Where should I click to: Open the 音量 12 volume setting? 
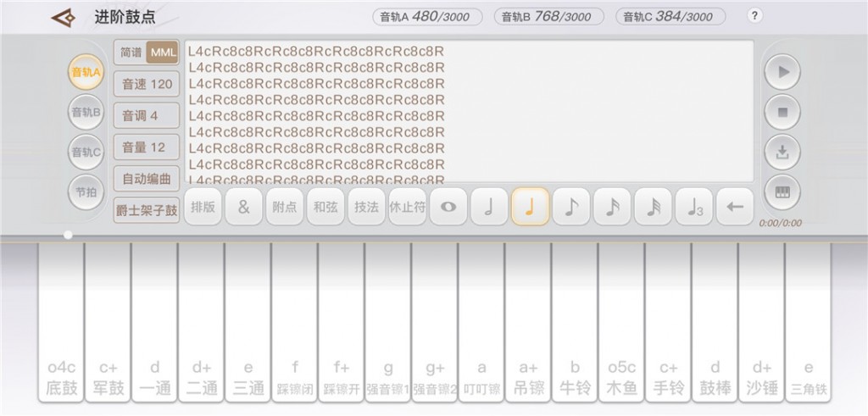147,147
